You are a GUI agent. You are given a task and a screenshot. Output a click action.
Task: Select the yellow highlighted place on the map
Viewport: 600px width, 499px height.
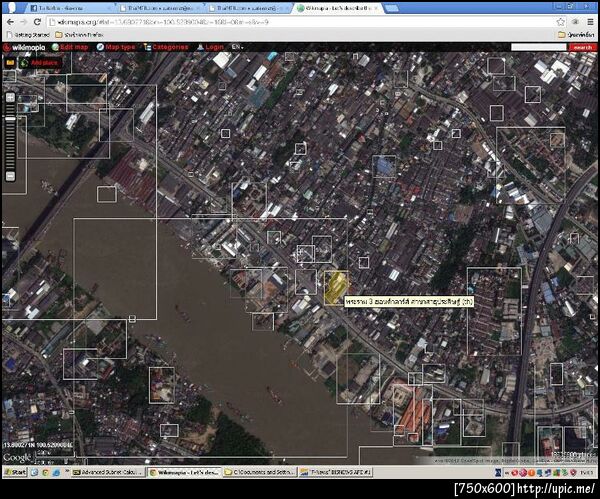click(x=336, y=288)
